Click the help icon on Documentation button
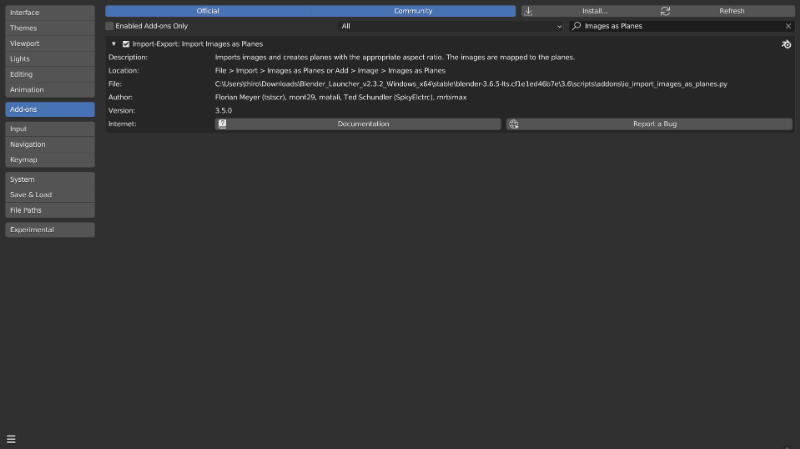This screenshot has height=449, width=800. [x=222, y=124]
